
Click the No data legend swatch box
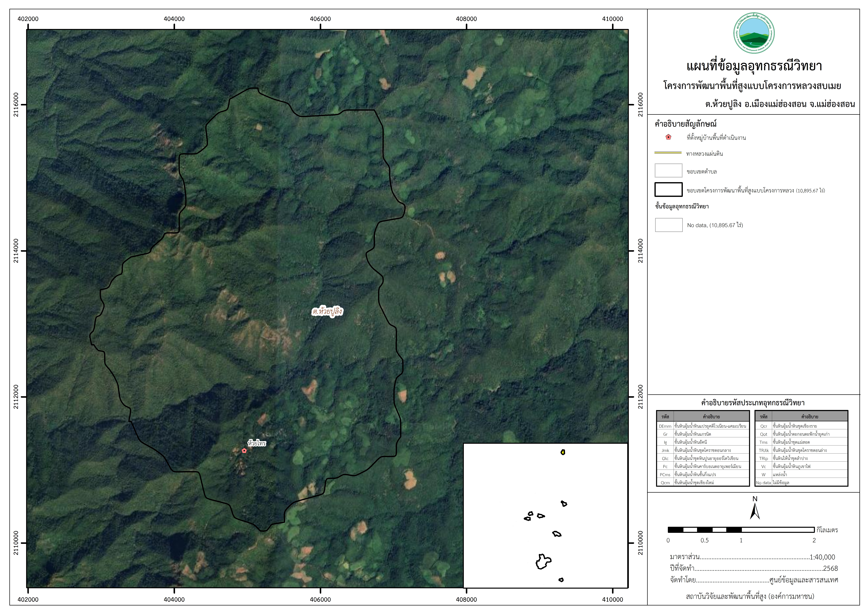coord(669,225)
